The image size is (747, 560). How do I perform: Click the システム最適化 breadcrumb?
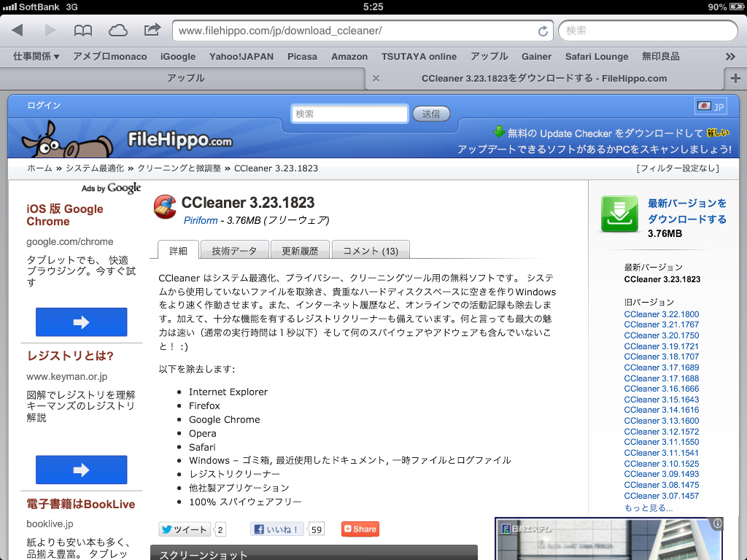click(x=95, y=168)
